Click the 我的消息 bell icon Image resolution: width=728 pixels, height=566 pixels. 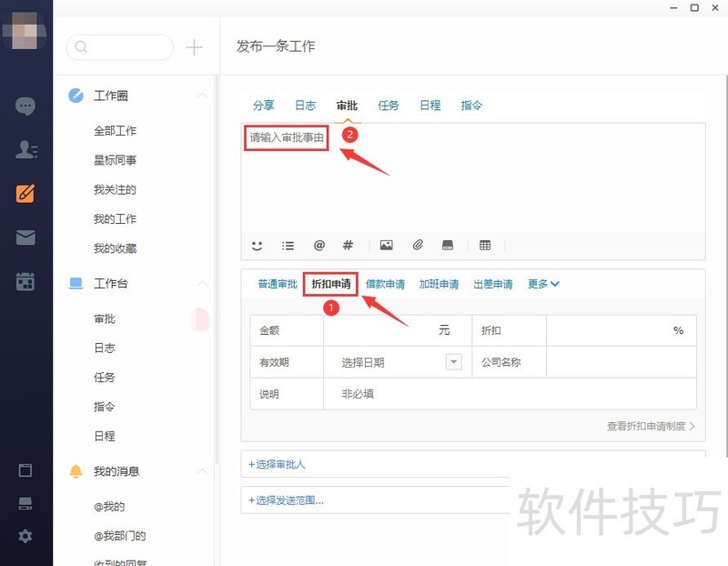(x=76, y=470)
